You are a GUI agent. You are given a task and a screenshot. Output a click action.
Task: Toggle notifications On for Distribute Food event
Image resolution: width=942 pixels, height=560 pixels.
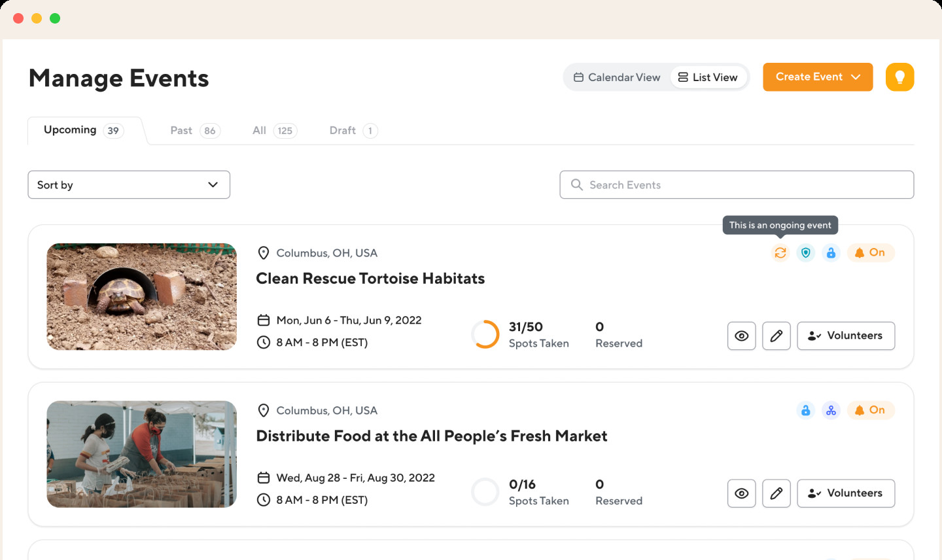click(x=870, y=410)
